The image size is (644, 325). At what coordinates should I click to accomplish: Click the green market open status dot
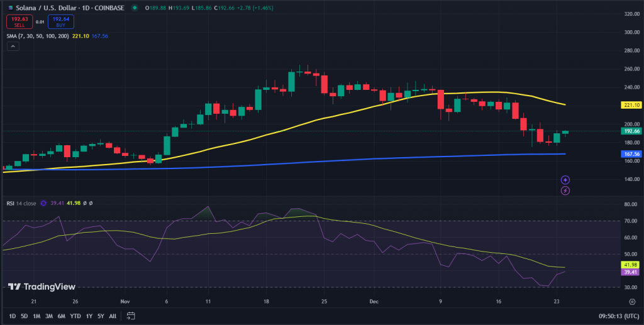pos(135,8)
